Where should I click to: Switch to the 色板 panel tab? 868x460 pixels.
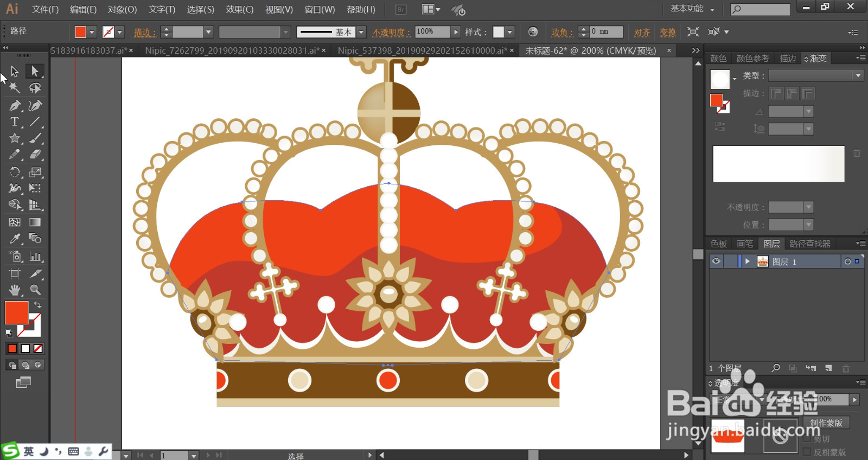pos(719,244)
